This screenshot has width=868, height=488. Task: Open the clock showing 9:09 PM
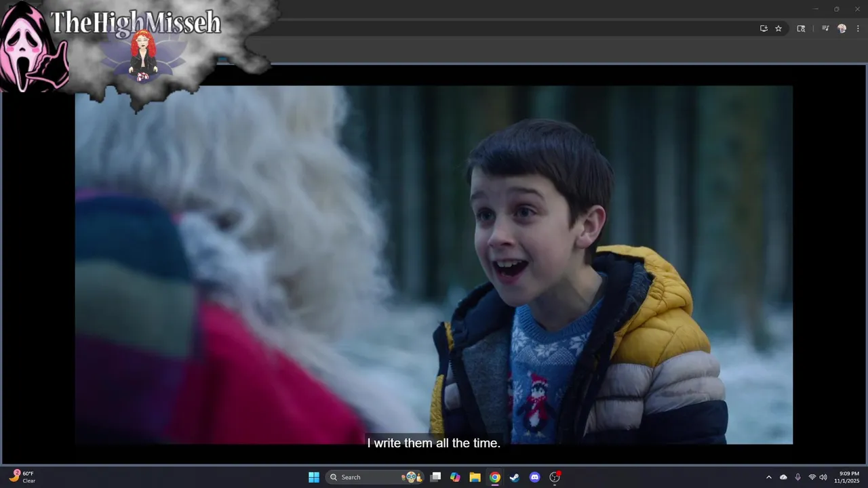(x=848, y=477)
